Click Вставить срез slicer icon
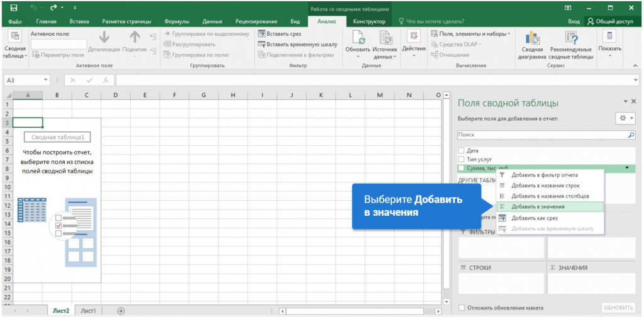644x317 pixels. (x=261, y=34)
